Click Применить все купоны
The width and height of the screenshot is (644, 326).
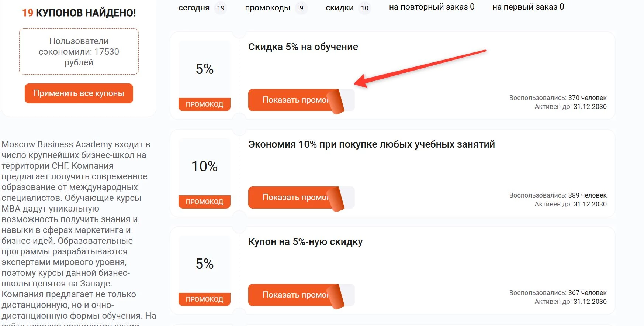79,93
